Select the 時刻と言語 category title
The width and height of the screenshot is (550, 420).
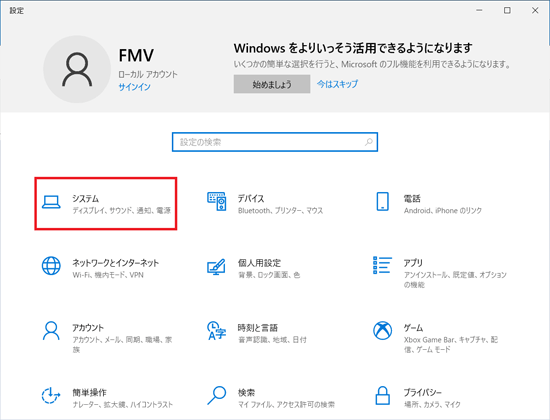tap(257, 328)
